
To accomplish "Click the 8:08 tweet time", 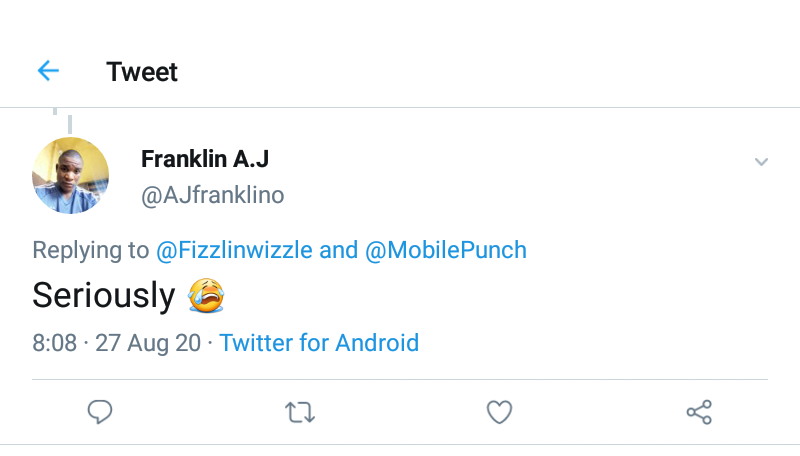I will coord(54,343).
